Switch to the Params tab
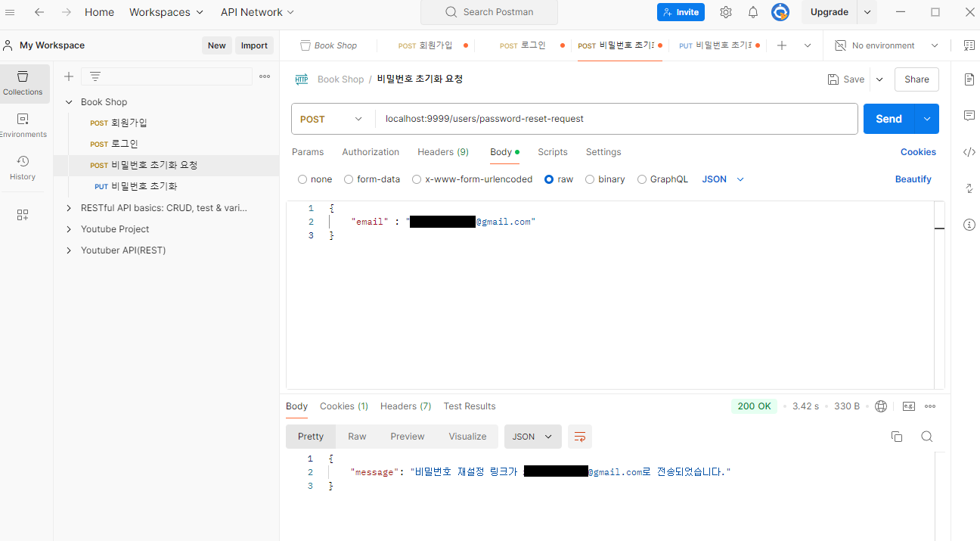This screenshot has width=980, height=541. [x=308, y=152]
